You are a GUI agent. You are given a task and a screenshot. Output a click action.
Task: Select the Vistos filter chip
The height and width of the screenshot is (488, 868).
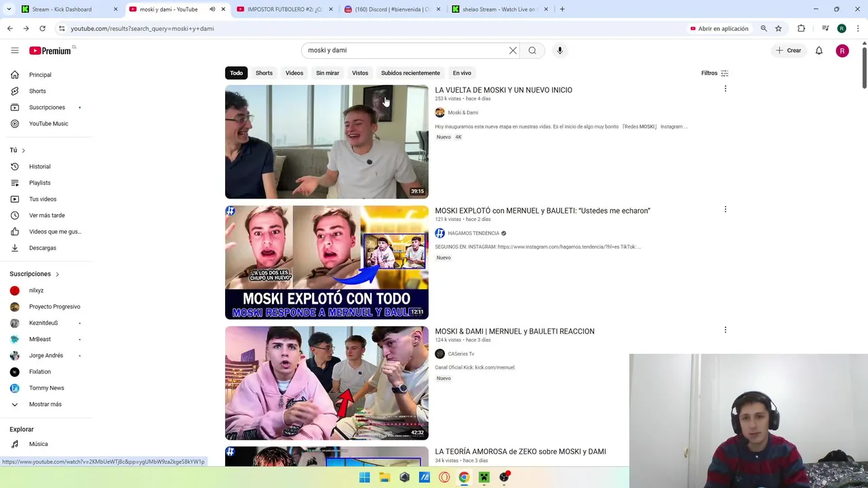tap(360, 73)
